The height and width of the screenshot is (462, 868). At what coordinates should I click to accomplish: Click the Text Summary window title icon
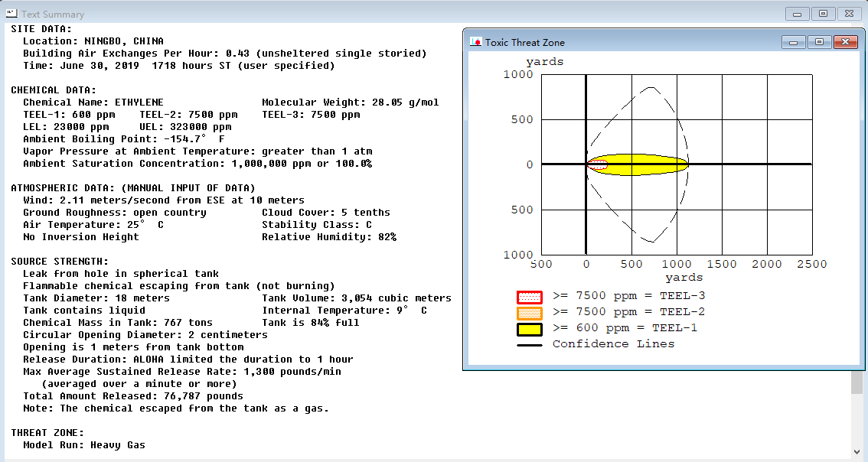[11, 13]
